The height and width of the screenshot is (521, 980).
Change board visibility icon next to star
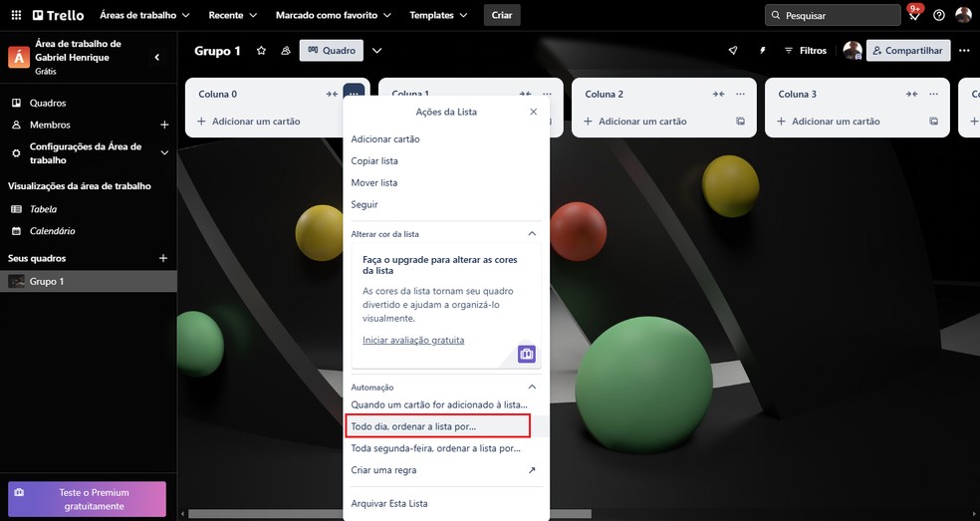coord(286,51)
